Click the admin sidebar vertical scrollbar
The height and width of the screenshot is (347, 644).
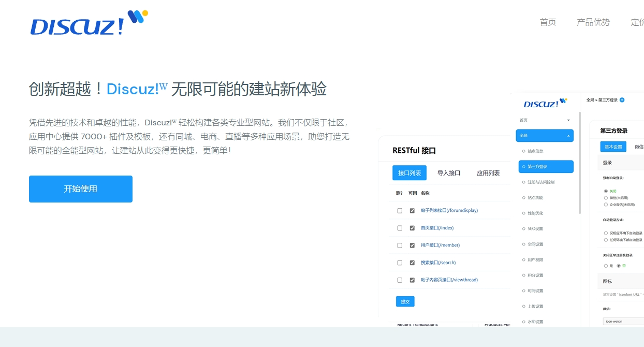pyautogui.click(x=580, y=163)
